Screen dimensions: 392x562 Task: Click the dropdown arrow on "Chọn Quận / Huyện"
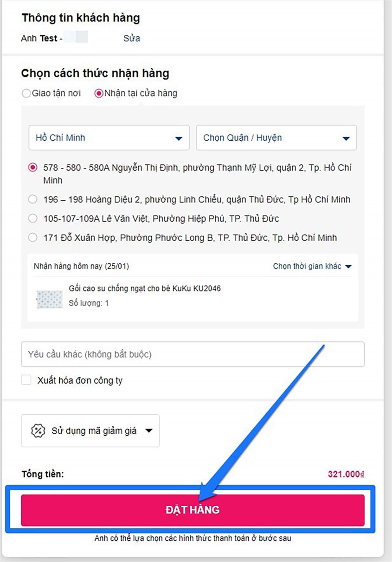click(347, 138)
